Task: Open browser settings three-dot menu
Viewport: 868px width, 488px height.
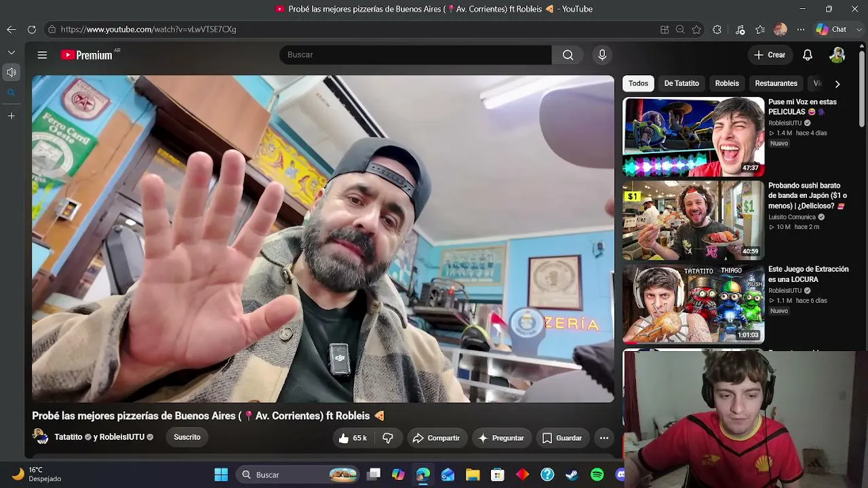Action: tap(801, 29)
